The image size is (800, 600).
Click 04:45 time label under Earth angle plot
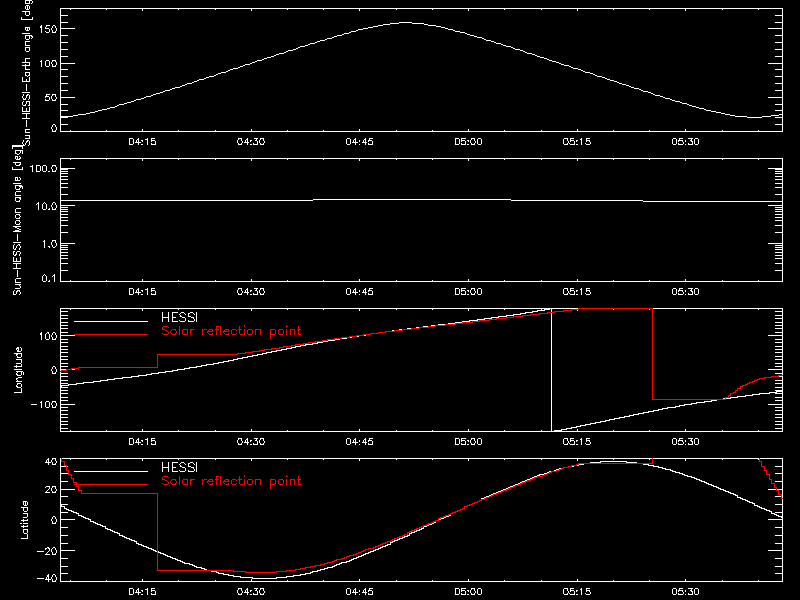coord(360,142)
